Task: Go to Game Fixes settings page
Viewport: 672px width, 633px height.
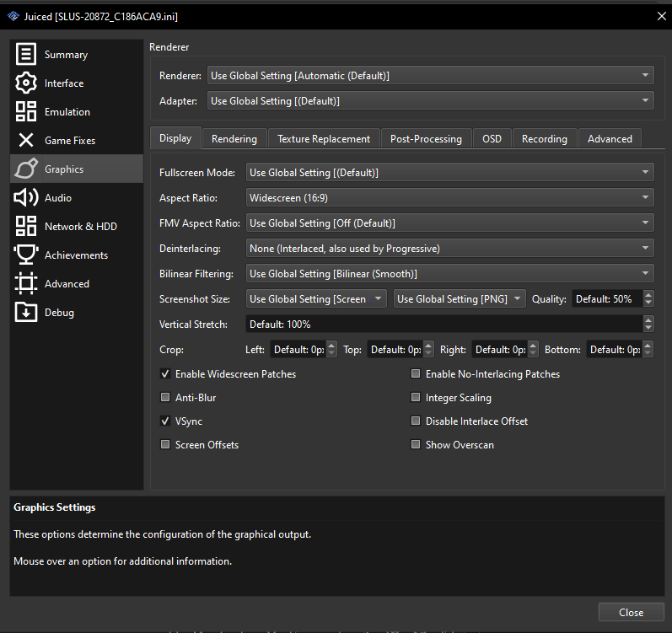Action: tap(77, 141)
